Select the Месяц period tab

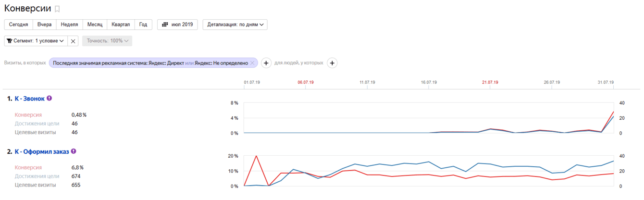point(94,25)
